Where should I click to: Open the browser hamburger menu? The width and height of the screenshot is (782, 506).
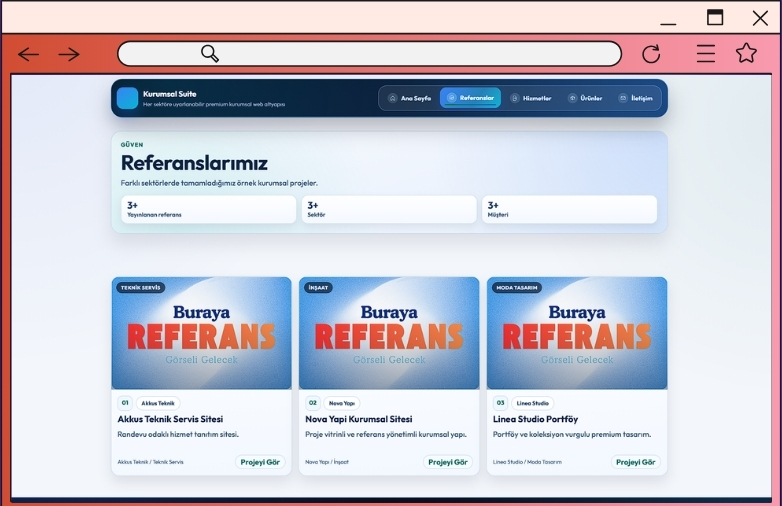click(706, 54)
